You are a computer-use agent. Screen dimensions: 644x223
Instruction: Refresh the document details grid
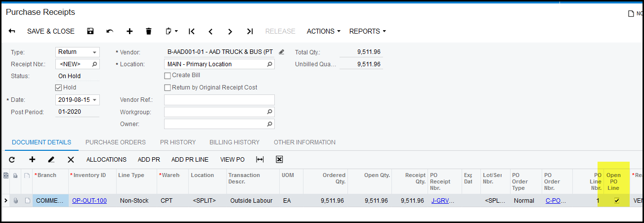click(x=12, y=159)
